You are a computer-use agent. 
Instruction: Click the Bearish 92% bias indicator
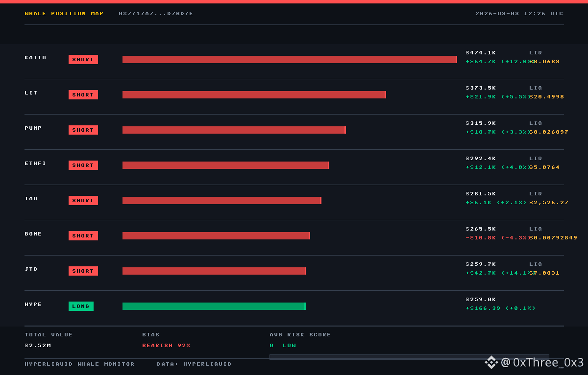[x=166, y=346]
